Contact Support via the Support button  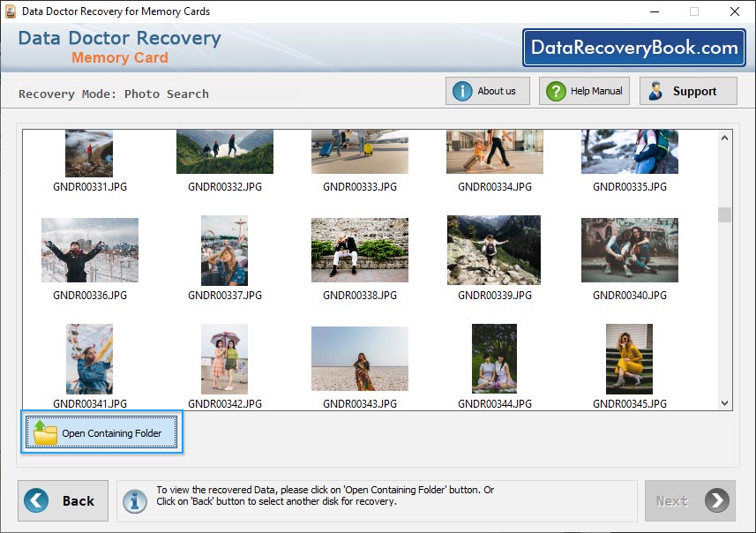688,90
